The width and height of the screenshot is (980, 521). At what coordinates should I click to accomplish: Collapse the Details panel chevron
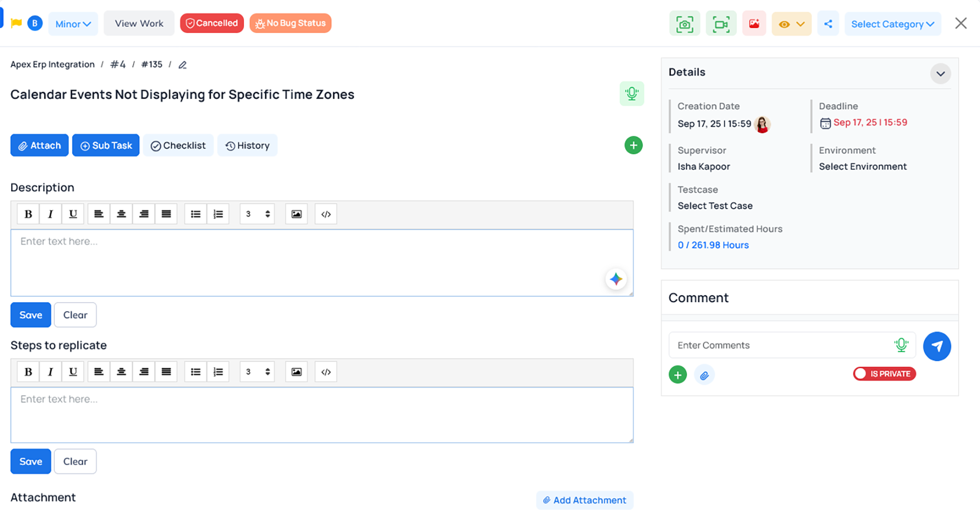940,74
